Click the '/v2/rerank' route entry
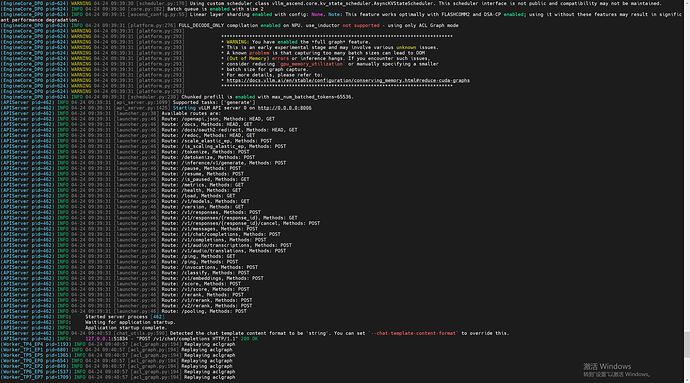 pos(207,306)
